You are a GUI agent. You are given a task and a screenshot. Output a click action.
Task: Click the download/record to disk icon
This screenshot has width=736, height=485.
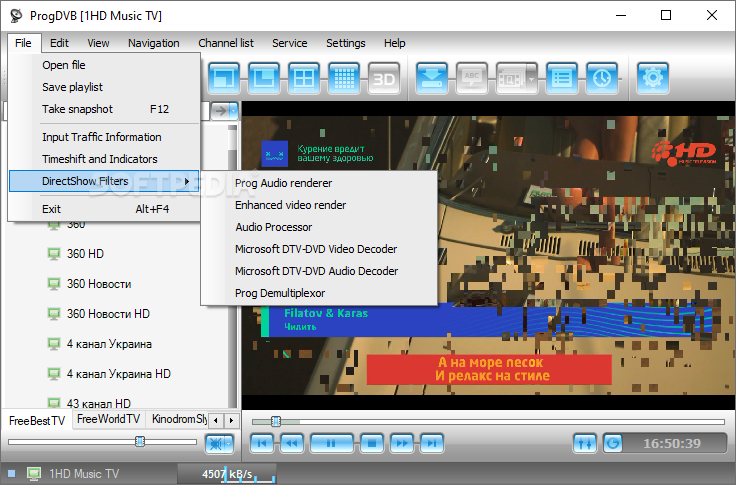(431, 77)
